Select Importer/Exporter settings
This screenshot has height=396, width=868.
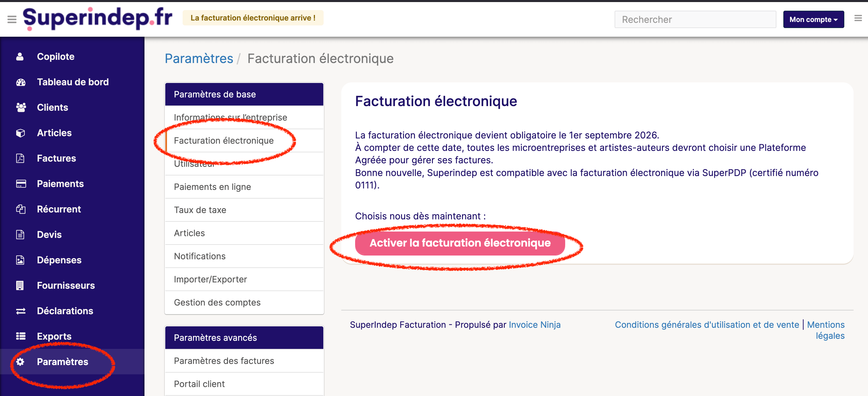click(x=244, y=280)
